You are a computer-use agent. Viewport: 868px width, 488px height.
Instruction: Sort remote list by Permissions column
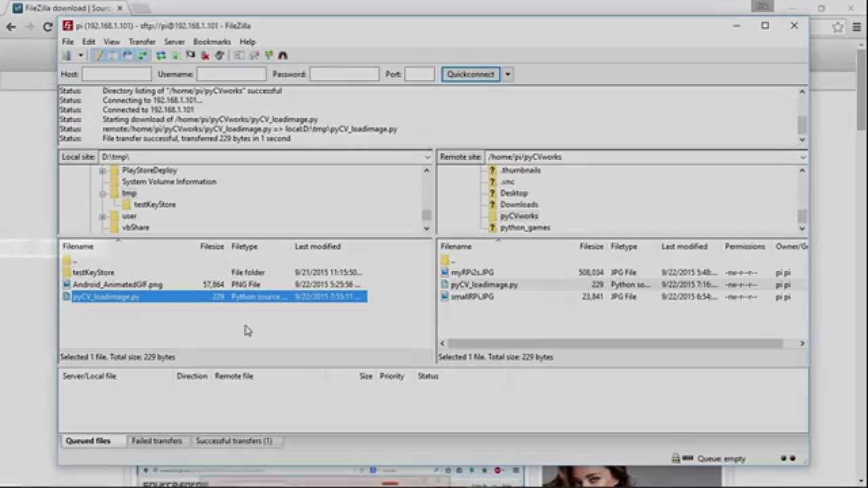745,246
